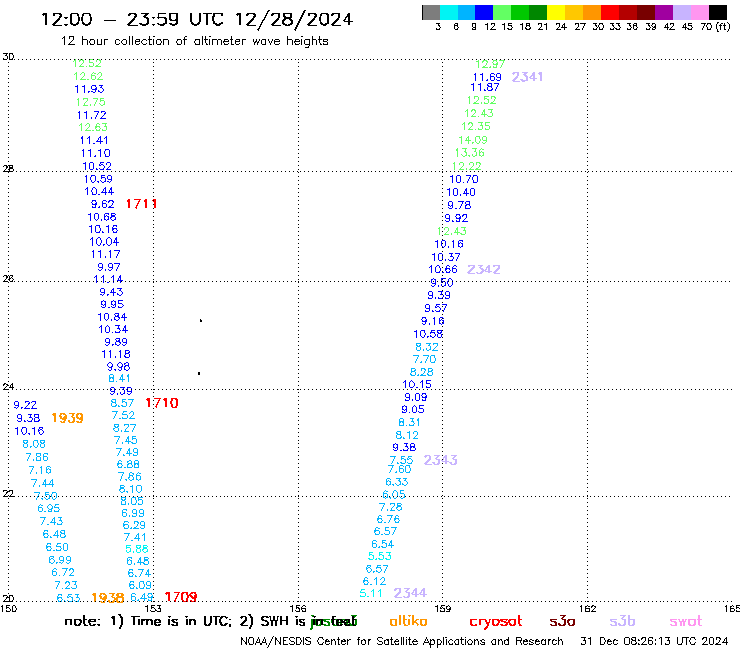Image resolution: width=740 pixels, height=650 pixels.
Task: Select the s3b satellite legend label
Action: pyautogui.click(x=622, y=621)
